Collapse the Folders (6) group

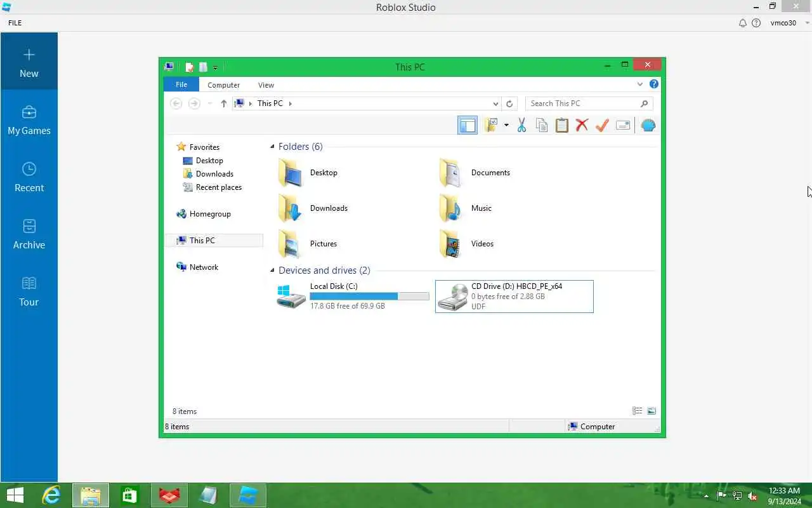coord(272,147)
